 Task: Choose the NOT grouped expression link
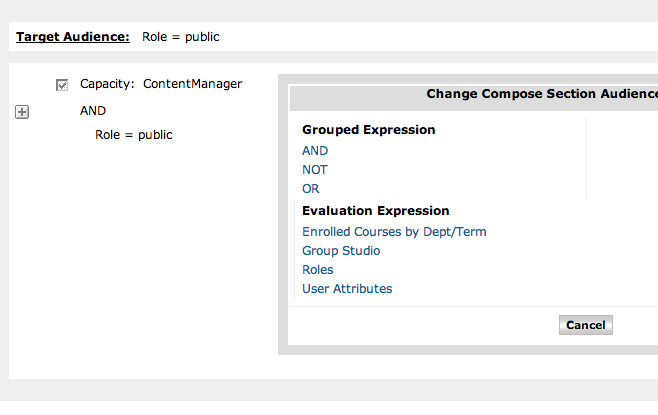(315, 170)
